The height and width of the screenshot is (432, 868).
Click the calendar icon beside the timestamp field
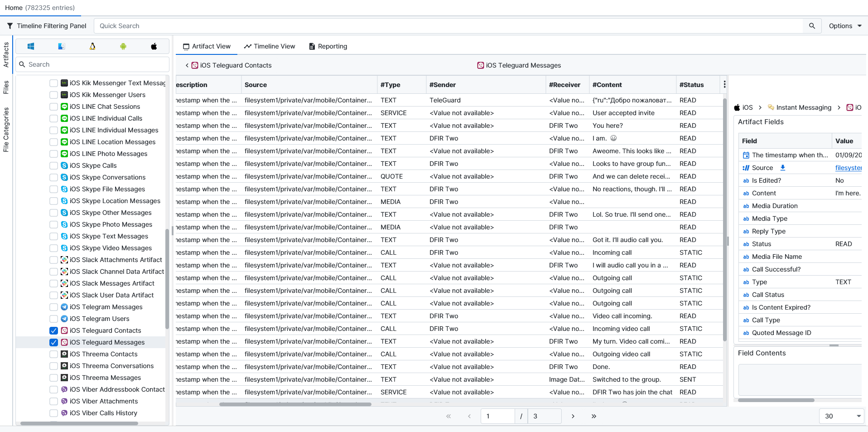[x=746, y=155]
